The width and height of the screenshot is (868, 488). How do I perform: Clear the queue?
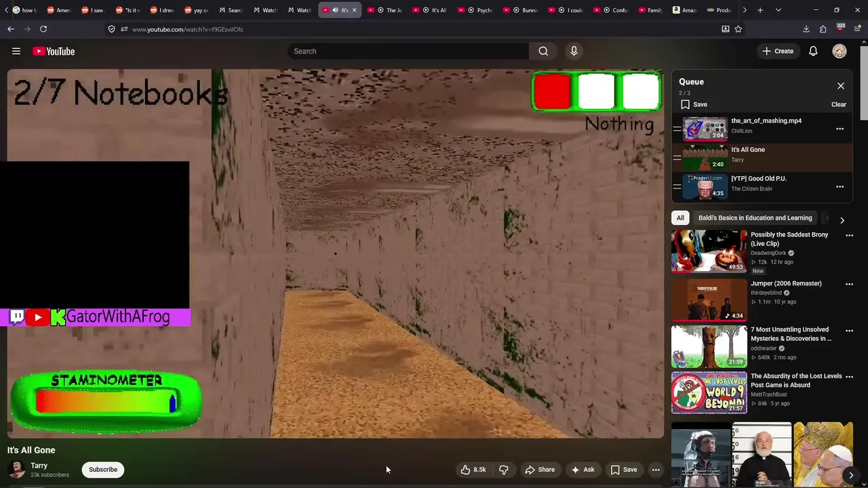click(x=839, y=104)
